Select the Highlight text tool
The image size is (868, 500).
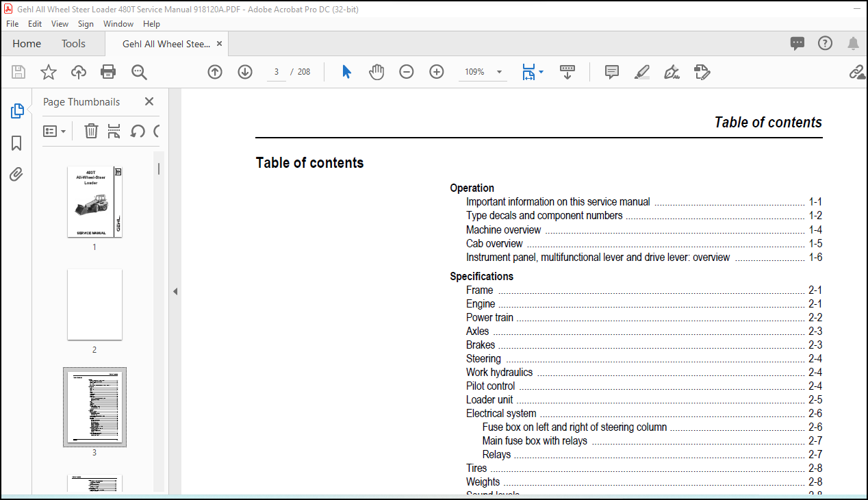(x=641, y=72)
